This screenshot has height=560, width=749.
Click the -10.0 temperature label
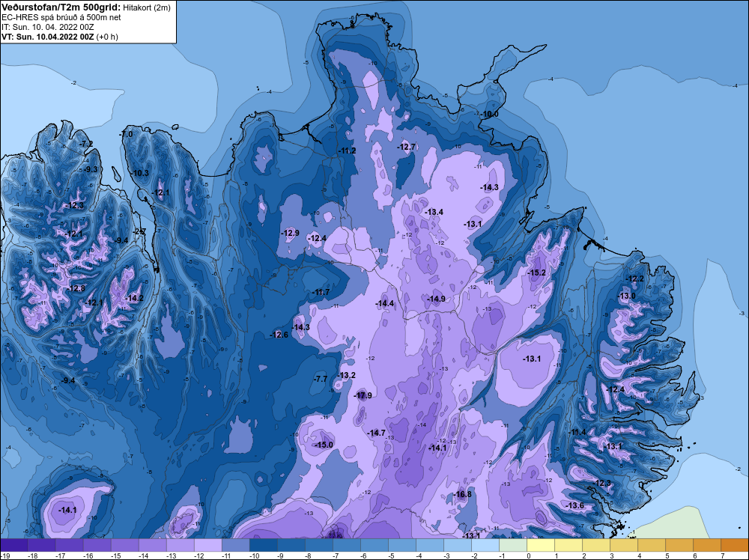pos(490,114)
